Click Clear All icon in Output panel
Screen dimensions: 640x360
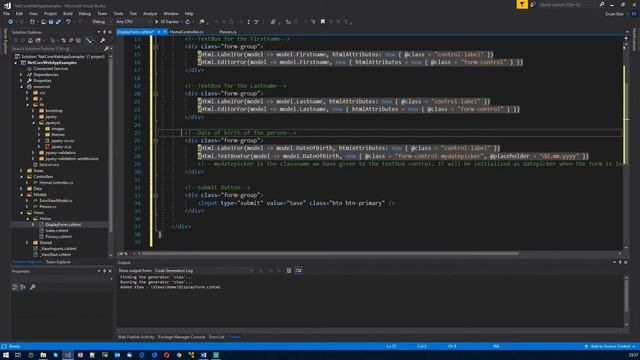click(289, 271)
